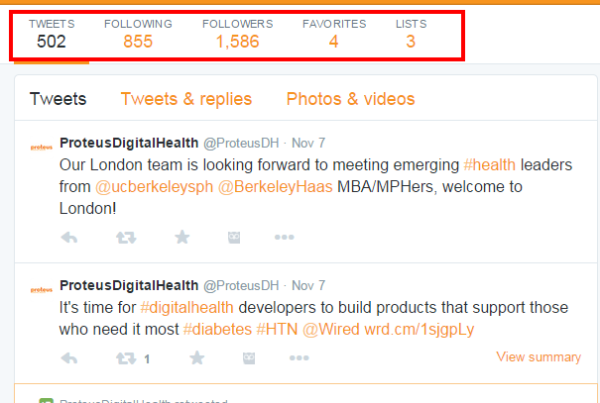600x403 pixels.
Task: Open Nov 7 timestamp of London tweet
Action: point(308,143)
